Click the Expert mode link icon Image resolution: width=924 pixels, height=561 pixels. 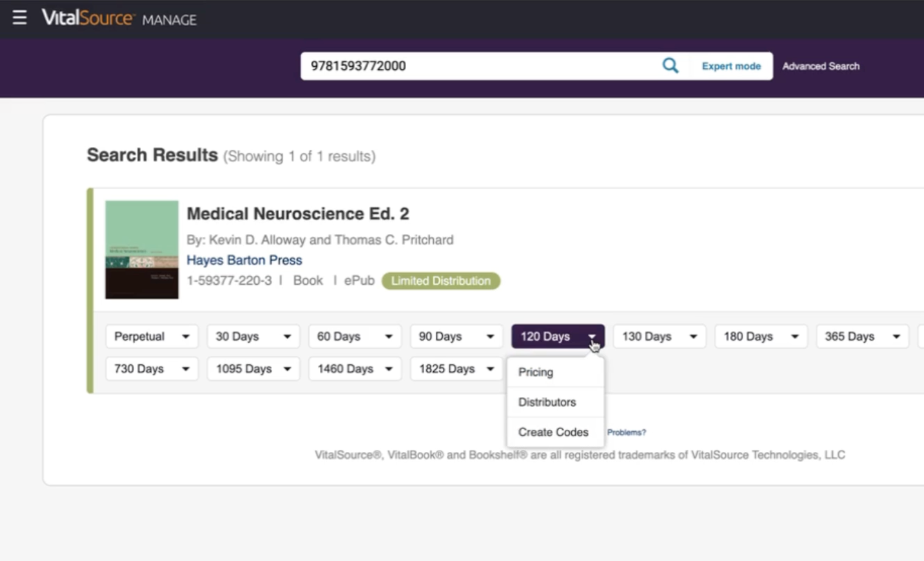[730, 66]
